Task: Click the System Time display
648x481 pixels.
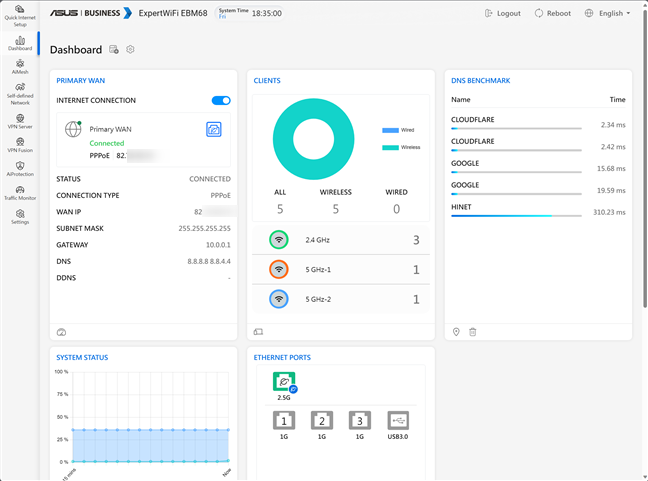Action: tap(250, 13)
